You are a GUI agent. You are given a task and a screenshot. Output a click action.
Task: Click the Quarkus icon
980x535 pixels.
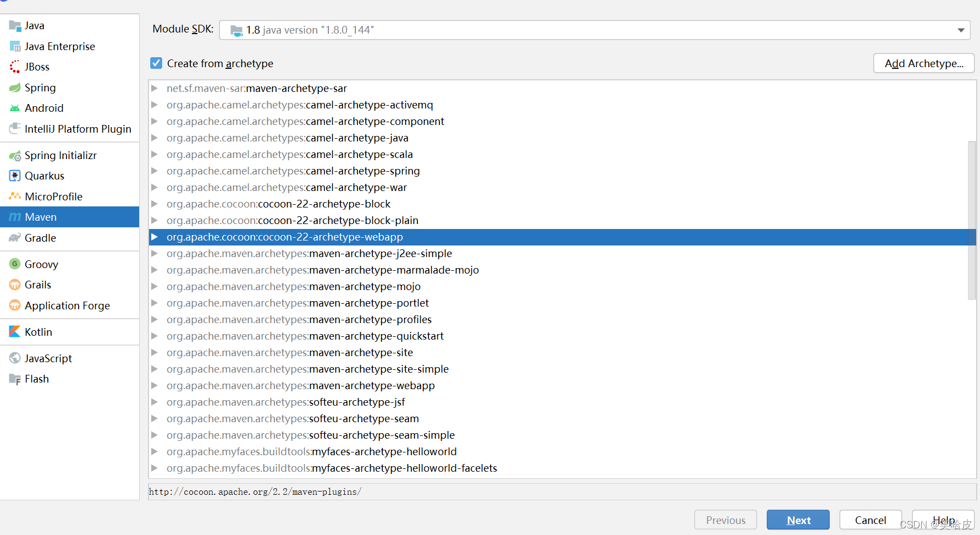coord(15,176)
